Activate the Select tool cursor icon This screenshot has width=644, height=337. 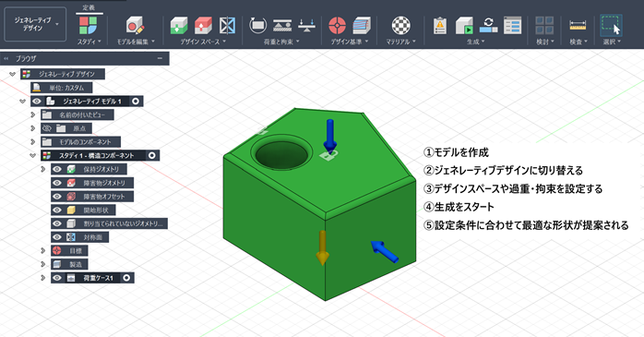pyautogui.click(x=611, y=26)
